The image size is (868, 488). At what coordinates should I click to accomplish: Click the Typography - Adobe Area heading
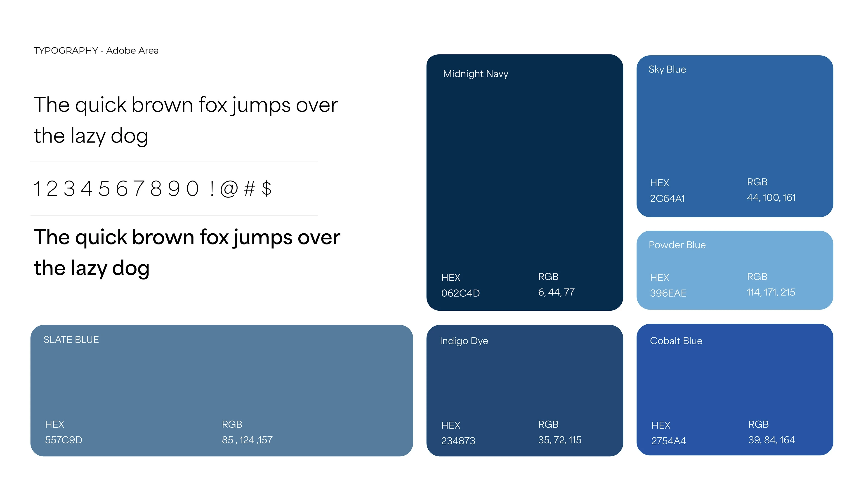[96, 51]
